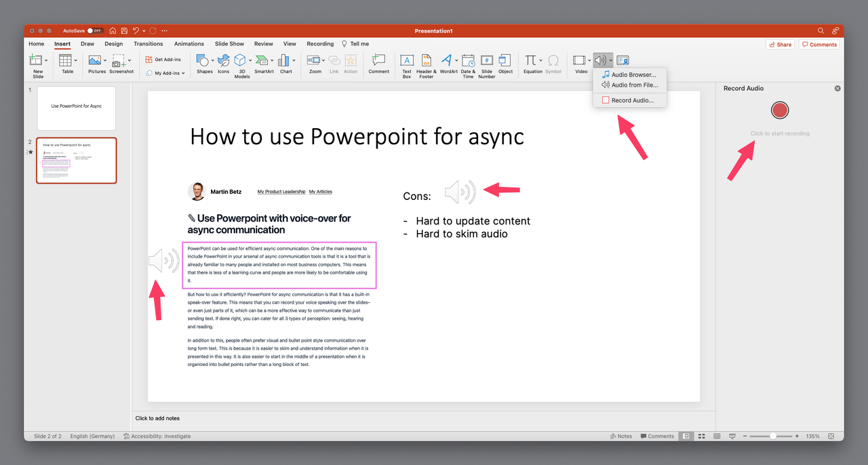
Task: Open the Design tab
Action: click(114, 44)
